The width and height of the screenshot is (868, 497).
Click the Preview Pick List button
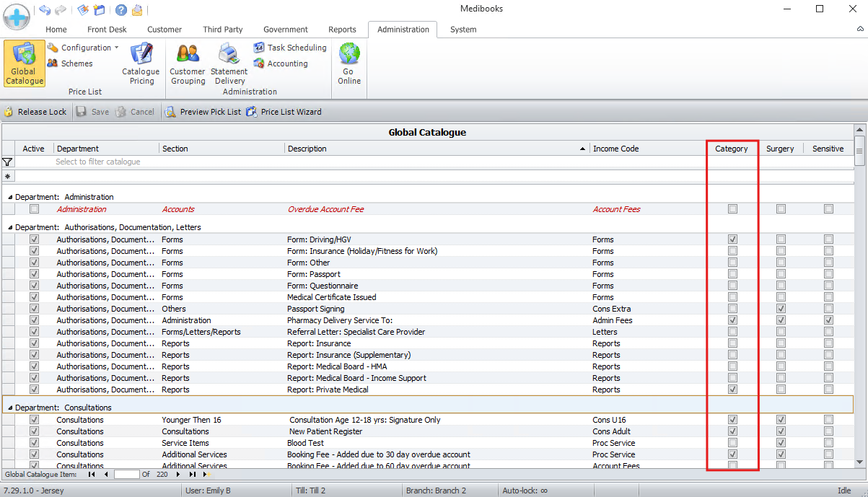203,112
